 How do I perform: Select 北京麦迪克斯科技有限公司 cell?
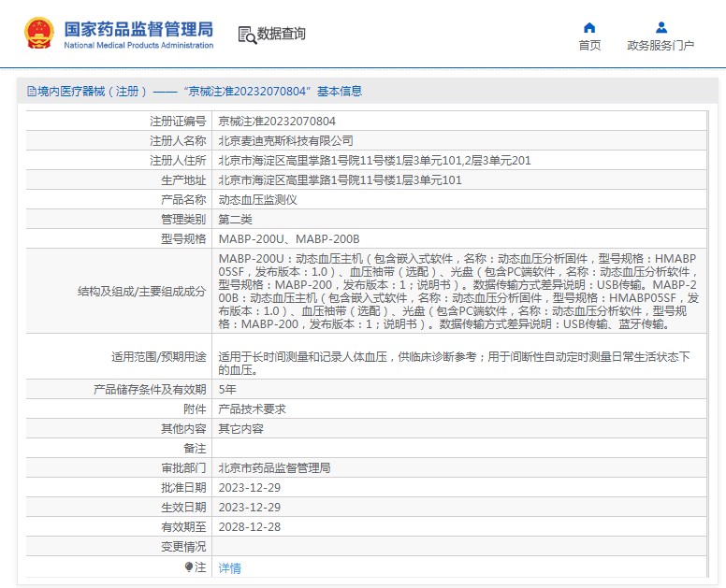pyautogui.click(x=285, y=140)
